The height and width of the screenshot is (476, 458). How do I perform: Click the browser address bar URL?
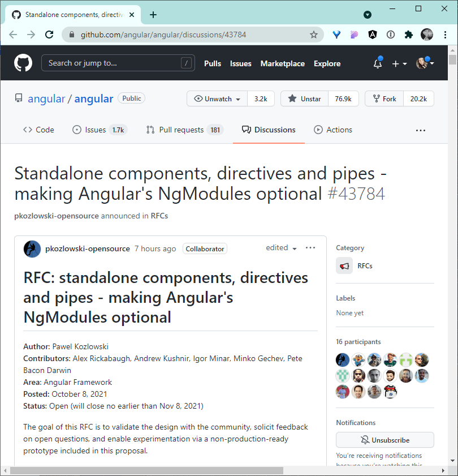[163, 35]
